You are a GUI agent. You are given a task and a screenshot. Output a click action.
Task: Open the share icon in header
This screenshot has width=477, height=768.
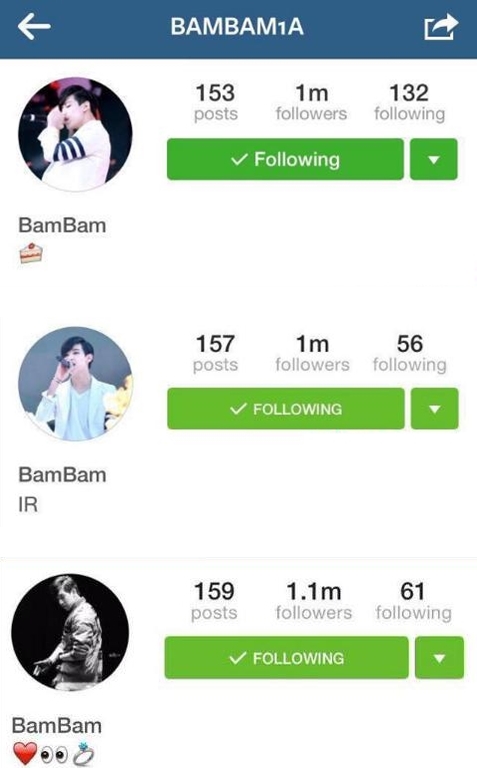441,26
